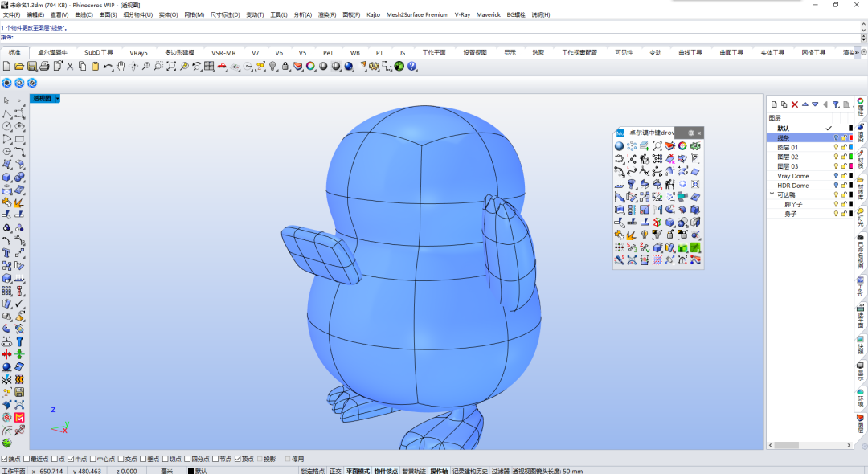Switch to the SubD工具 toolbar tab
Image resolution: width=868 pixels, height=474 pixels.
click(99, 52)
